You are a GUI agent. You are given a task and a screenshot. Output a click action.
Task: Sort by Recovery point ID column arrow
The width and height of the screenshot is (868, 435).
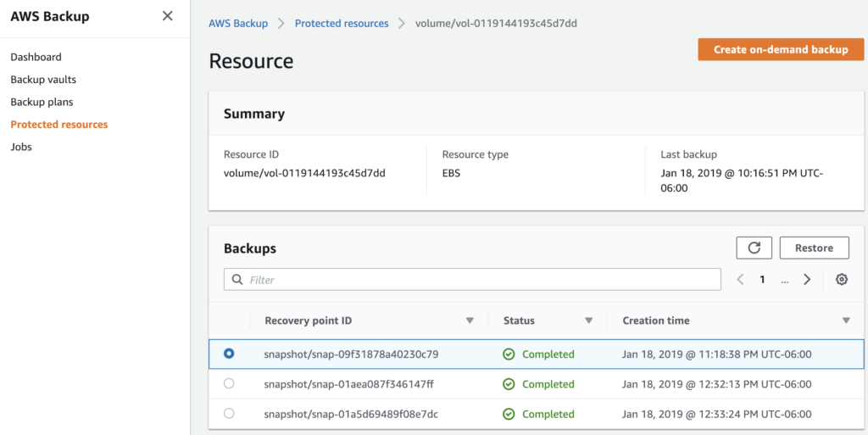[470, 321]
